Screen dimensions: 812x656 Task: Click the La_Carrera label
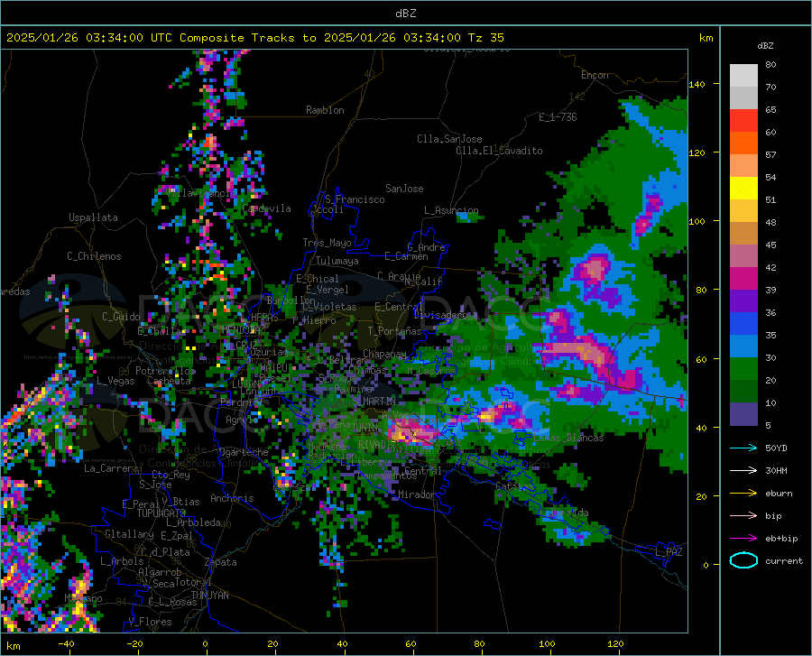click(111, 468)
